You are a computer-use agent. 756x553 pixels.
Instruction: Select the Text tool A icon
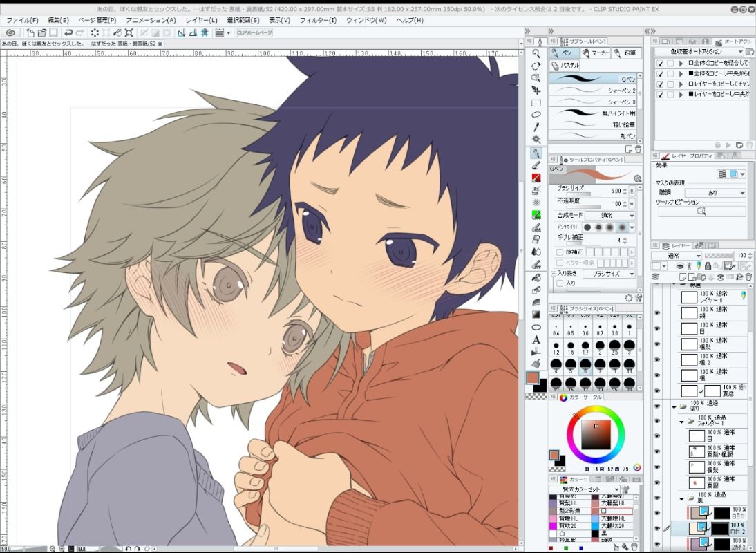(x=536, y=340)
